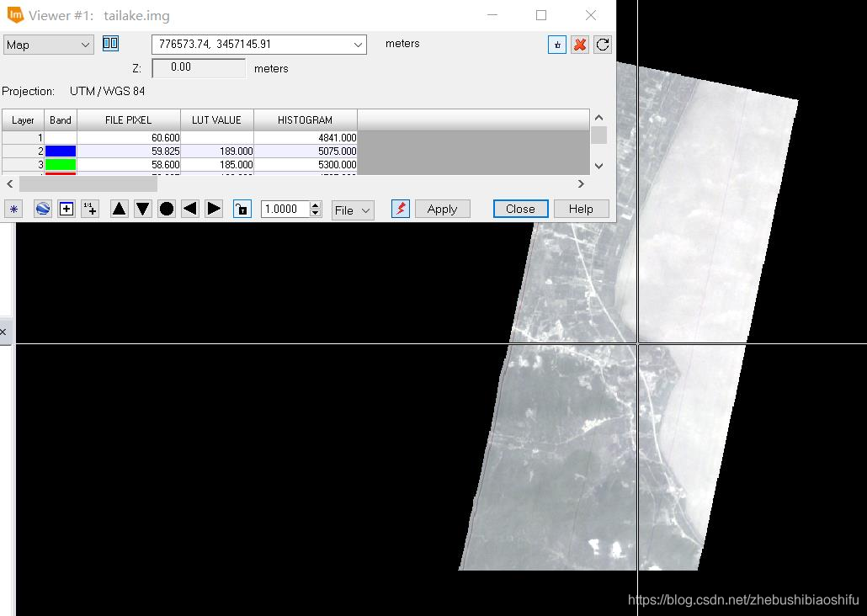Toggle the padlock lock icon
The height and width of the screenshot is (616, 867).
[x=242, y=209]
